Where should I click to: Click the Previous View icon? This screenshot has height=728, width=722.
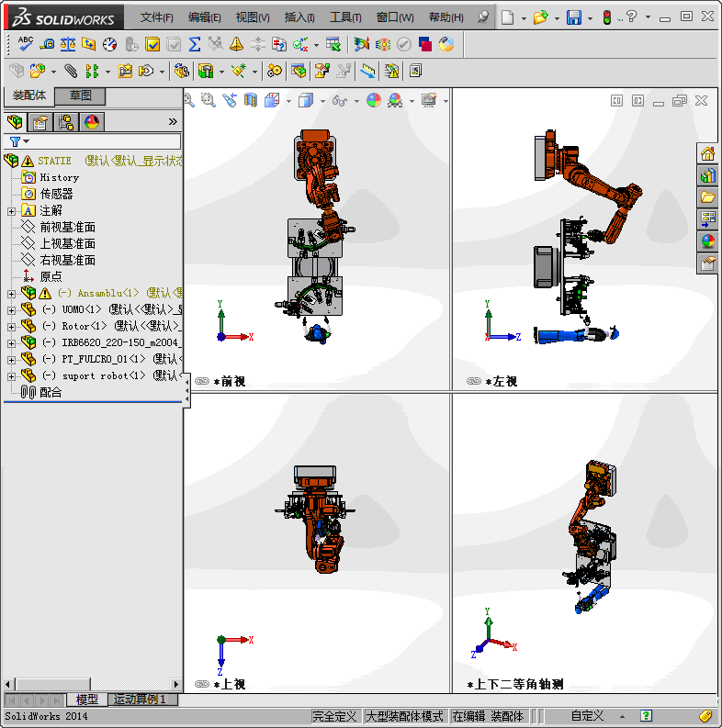click(230, 100)
